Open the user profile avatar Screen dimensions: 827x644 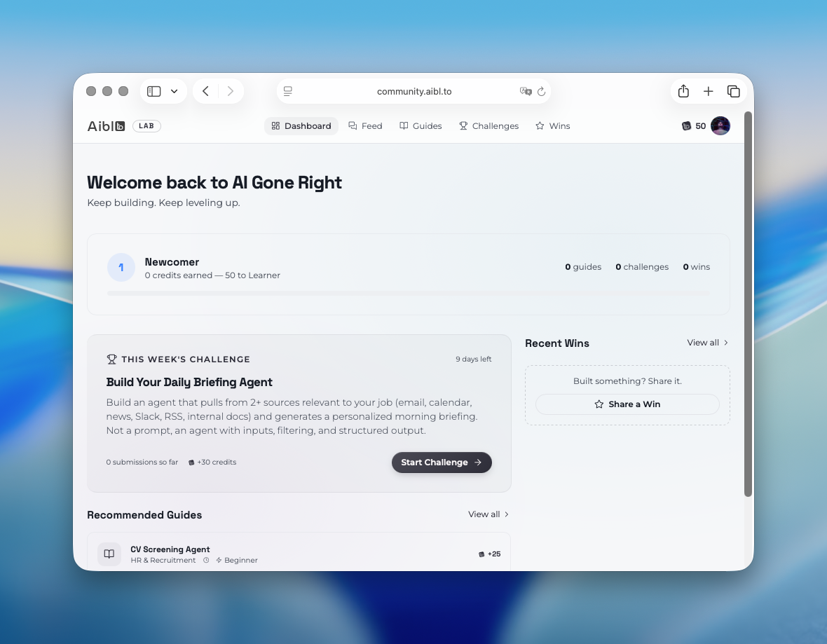[x=720, y=125]
